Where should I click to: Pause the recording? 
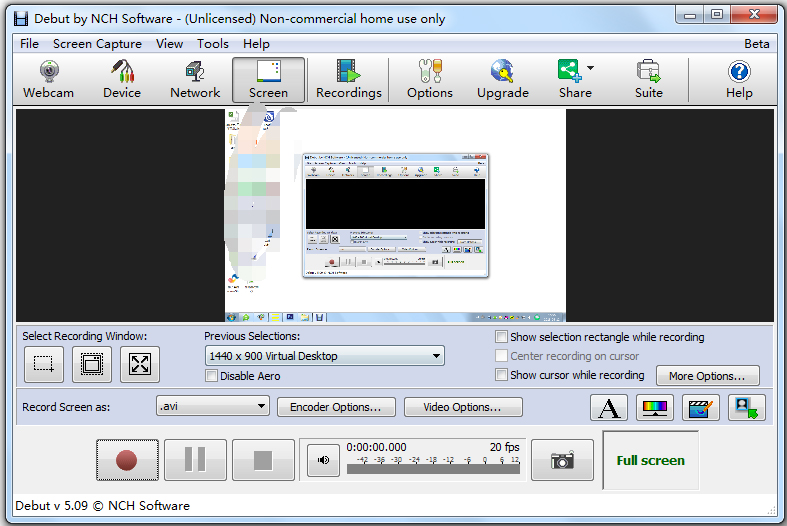(x=195, y=460)
